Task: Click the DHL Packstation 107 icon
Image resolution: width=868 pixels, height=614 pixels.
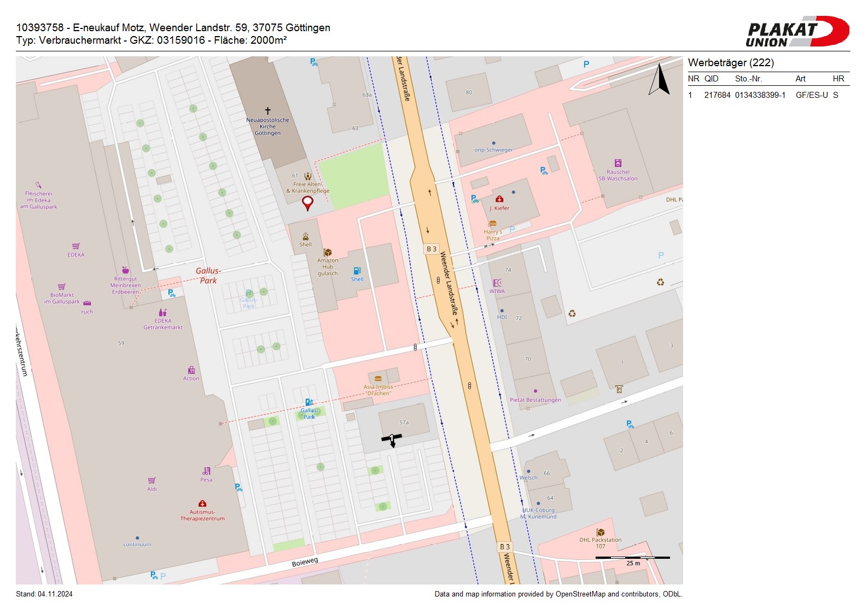Action: (x=601, y=532)
